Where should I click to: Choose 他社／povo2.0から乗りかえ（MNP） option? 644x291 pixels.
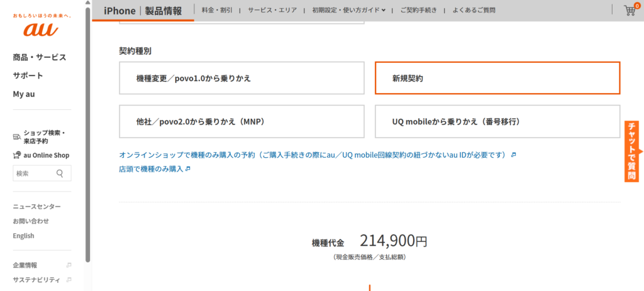tap(241, 121)
